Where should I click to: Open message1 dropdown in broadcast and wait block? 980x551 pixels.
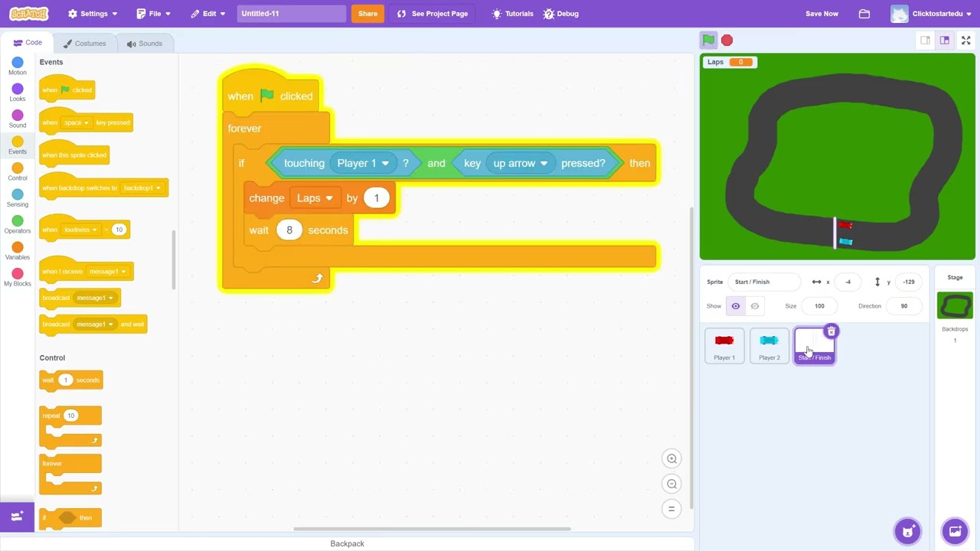(x=94, y=324)
